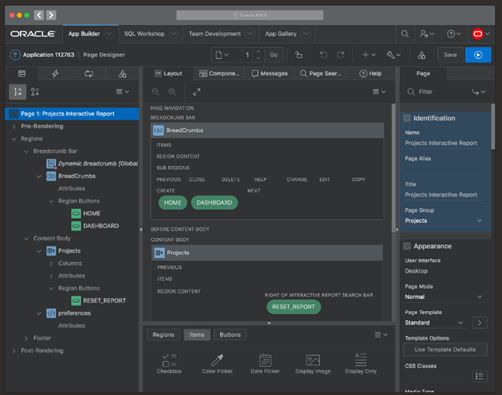Switch to the Dynamic Actions lightning tab
The height and width of the screenshot is (395, 502).
click(55, 74)
